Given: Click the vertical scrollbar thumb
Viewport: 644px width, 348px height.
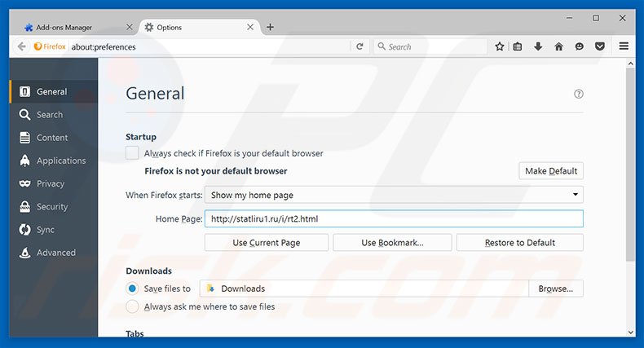Looking at the screenshot, I should pyautogui.click(x=630, y=164).
